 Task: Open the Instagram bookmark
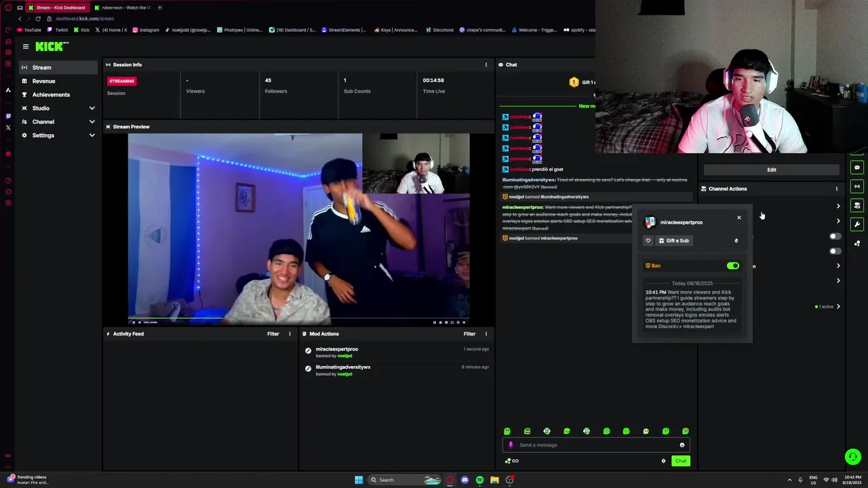(x=146, y=30)
